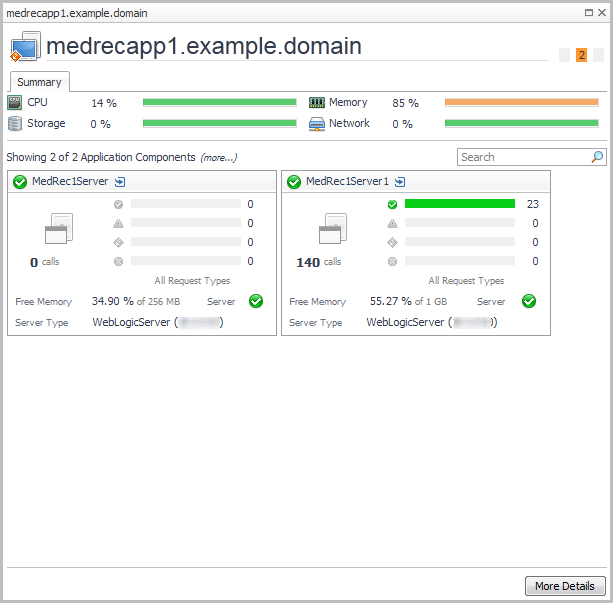Click the CPU chip icon
Screen dimensions: 613x603
pos(15,103)
